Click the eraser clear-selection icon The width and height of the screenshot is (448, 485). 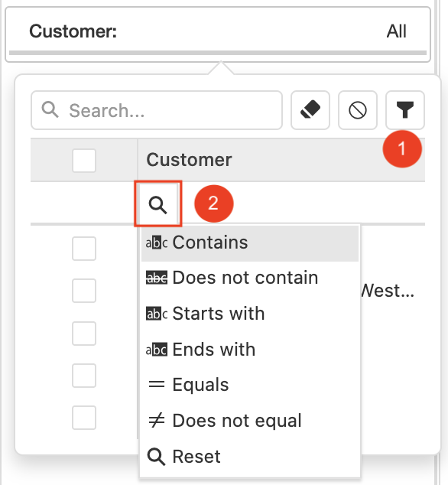tap(310, 110)
